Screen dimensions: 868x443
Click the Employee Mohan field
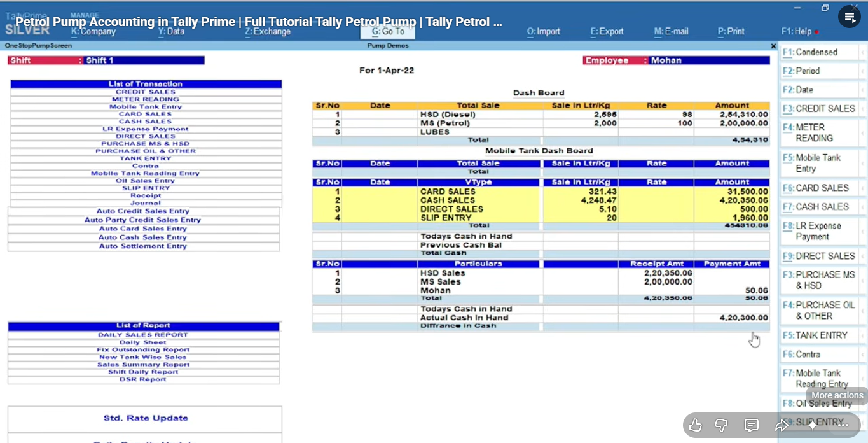709,60
